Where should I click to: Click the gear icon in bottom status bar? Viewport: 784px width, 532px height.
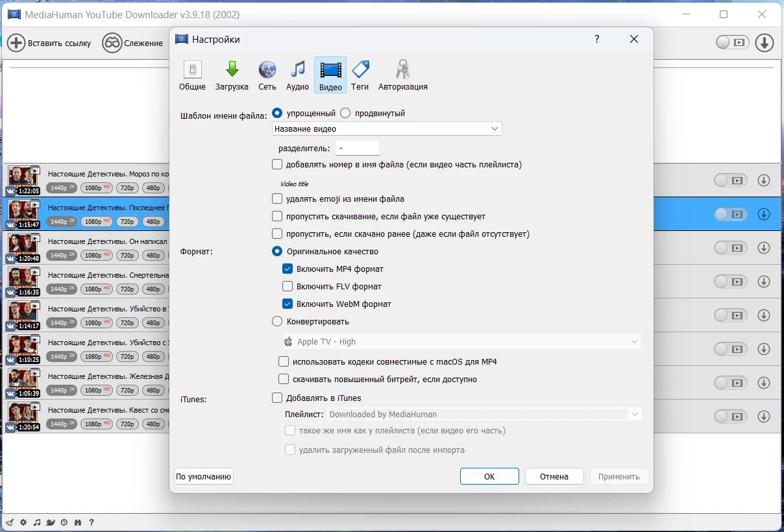pos(23,522)
